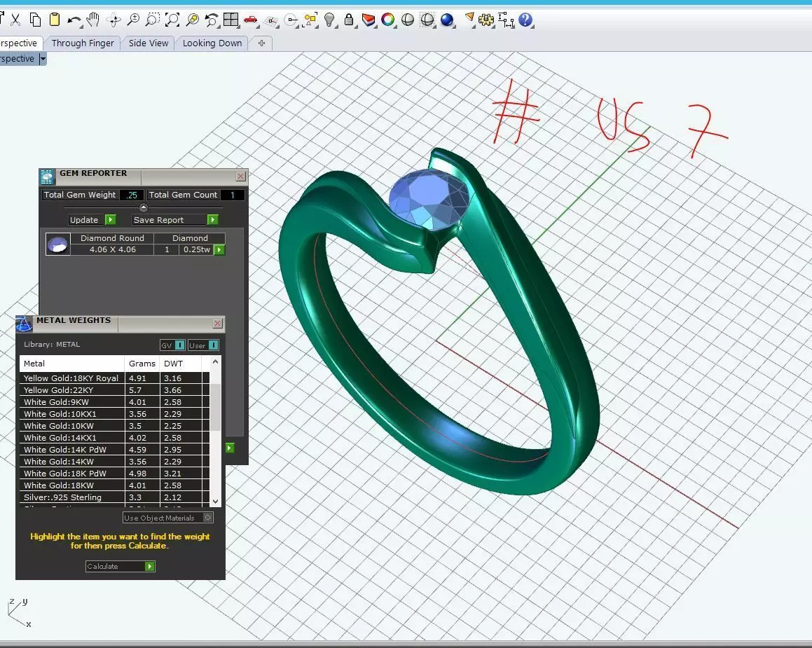Select the Yellow Gold:18KY Royal row
Viewport: 812px width, 648px height.
pos(114,378)
